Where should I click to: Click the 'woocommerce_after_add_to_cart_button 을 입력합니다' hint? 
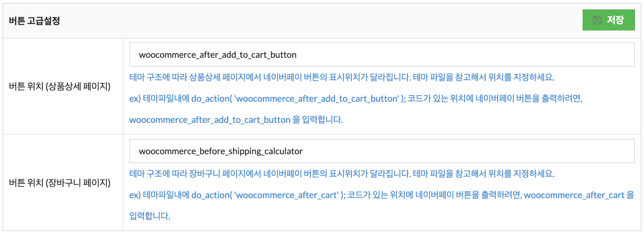click(236, 120)
